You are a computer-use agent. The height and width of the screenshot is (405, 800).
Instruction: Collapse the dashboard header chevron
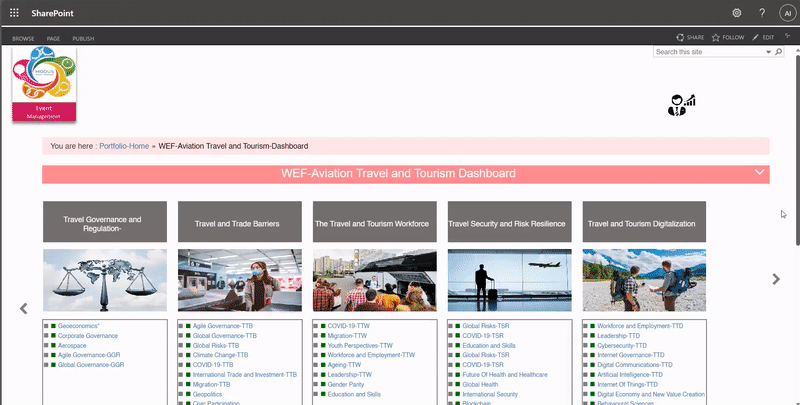pos(760,172)
